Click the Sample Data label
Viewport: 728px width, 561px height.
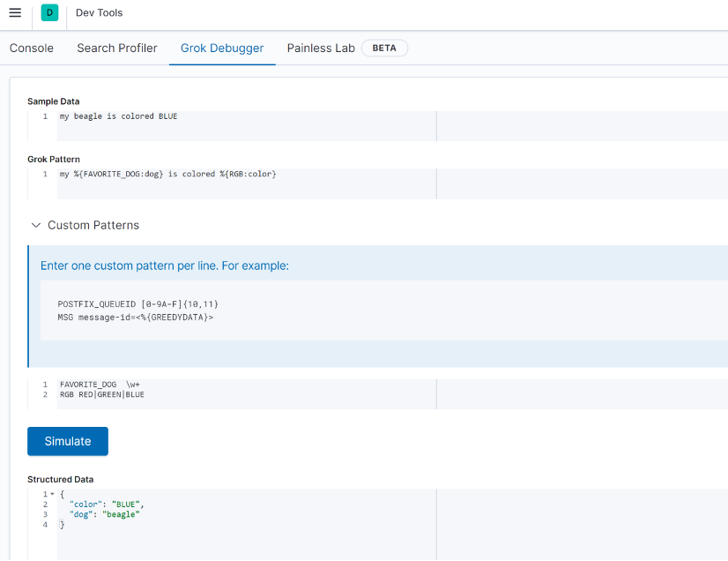pos(54,101)
